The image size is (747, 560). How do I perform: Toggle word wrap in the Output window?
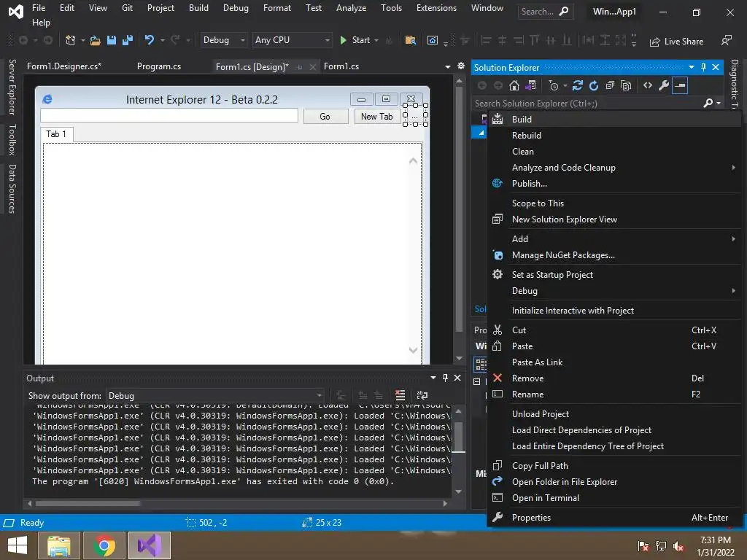422,395
